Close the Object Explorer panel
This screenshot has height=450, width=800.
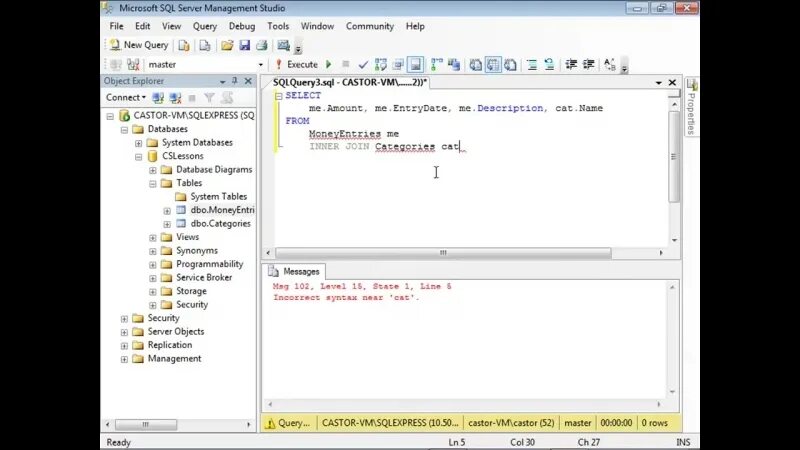pyautogui.click(x=248, y=81)
